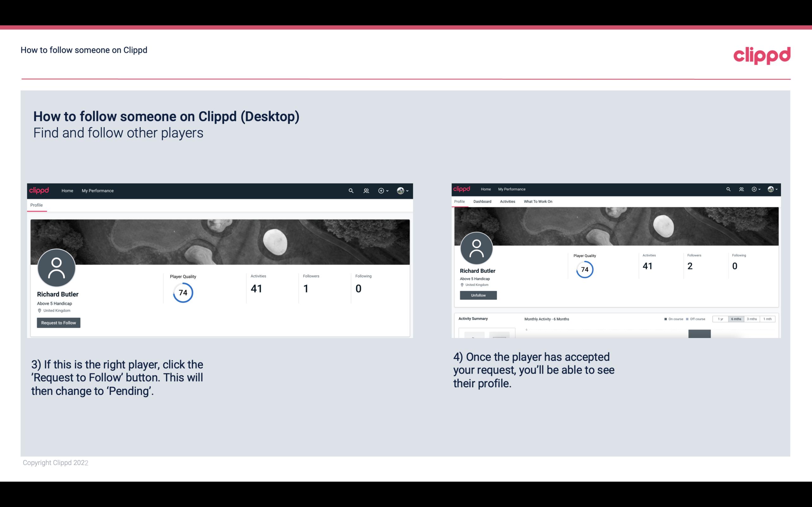Switch to the 'What To Work On' tab
The width and height of the screenshot is (812, 507).
point(538,202)
